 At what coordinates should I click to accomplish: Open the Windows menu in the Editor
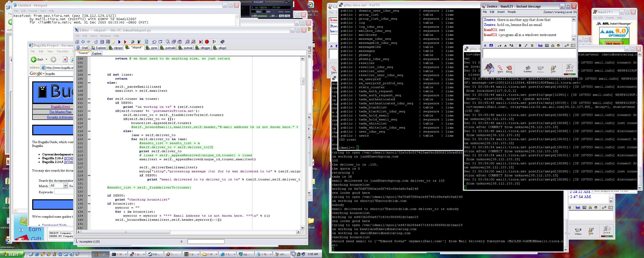pyautogui.click(x=105, y=36)
